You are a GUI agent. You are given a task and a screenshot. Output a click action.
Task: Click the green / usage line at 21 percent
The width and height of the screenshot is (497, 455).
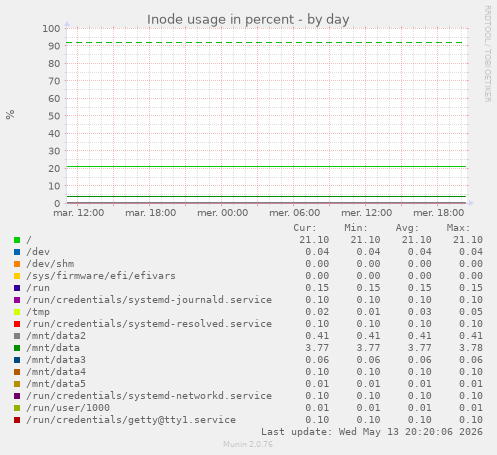click(266, 167)
